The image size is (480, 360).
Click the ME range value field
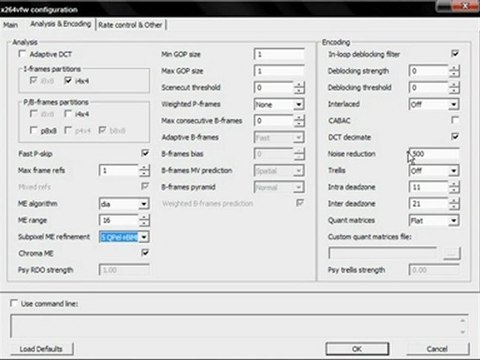(119, 220)
